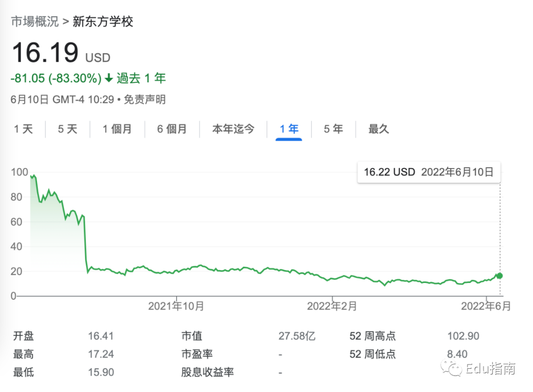Image resolution: width=533 pixels, height=392 pixels.
Task: Select the 5 天 time range tab
Action: click(x=68, y=129)
